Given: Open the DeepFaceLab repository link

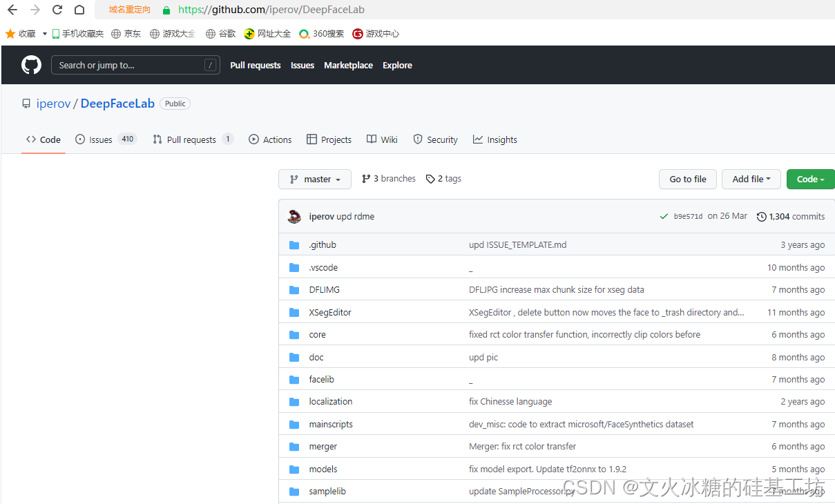Looking at the screenshot, I should tap(117, 104).
